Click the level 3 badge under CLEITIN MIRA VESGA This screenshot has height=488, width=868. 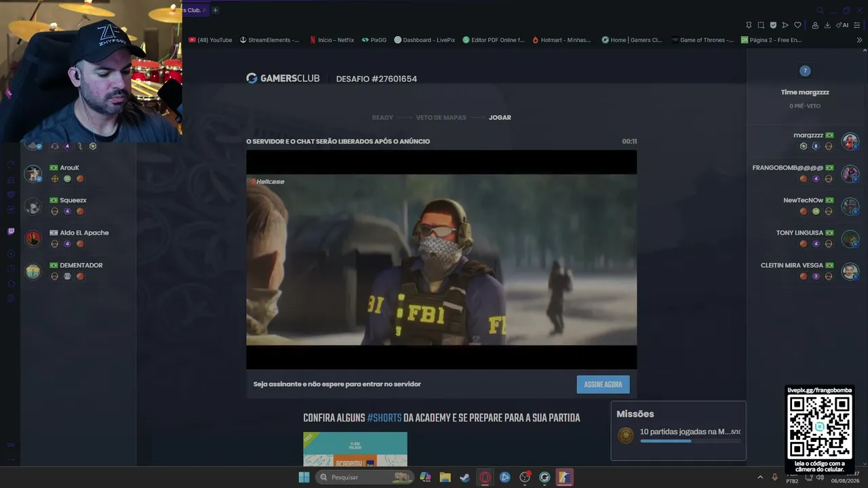[x=816, y=277]
